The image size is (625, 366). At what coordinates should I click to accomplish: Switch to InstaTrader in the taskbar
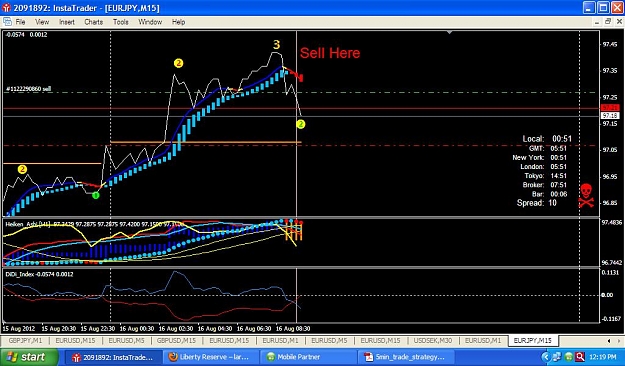113,357
